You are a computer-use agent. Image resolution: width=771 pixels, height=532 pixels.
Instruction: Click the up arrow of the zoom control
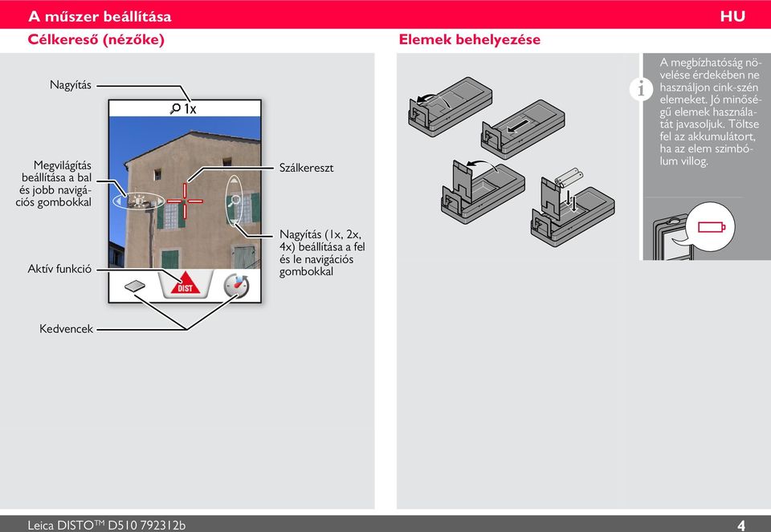(235, 181)
